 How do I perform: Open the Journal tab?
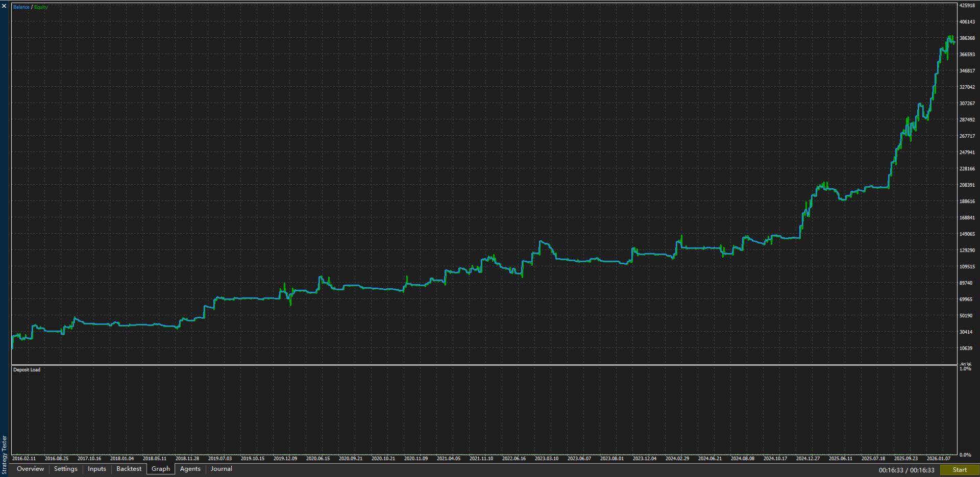222,469
